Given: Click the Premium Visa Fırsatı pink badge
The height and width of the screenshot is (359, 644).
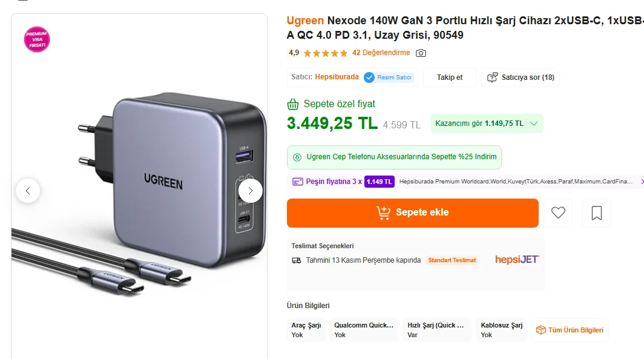Looking at the screenshot, I should [x=37, y=39].
